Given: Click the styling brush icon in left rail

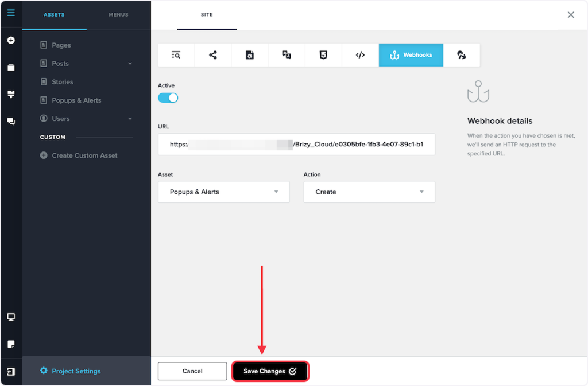Looking at the screenshot, I should tap(11, 95).
